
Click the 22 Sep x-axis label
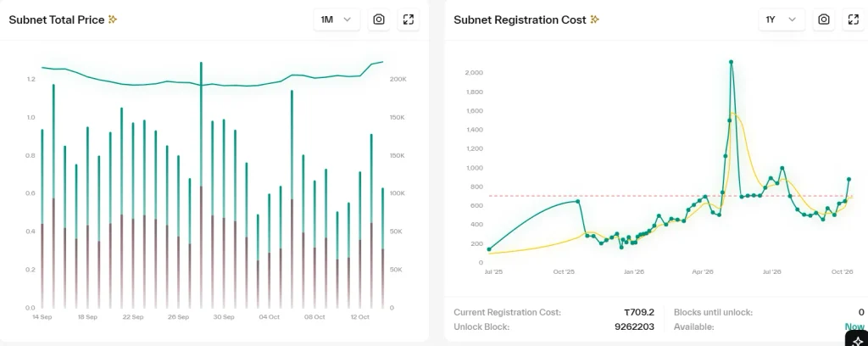[133, 317]
